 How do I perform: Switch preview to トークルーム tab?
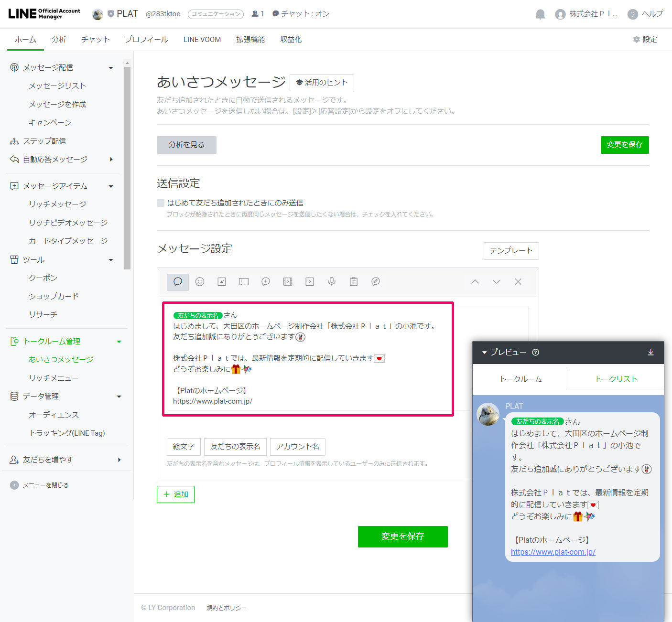[x=520, y=379]
